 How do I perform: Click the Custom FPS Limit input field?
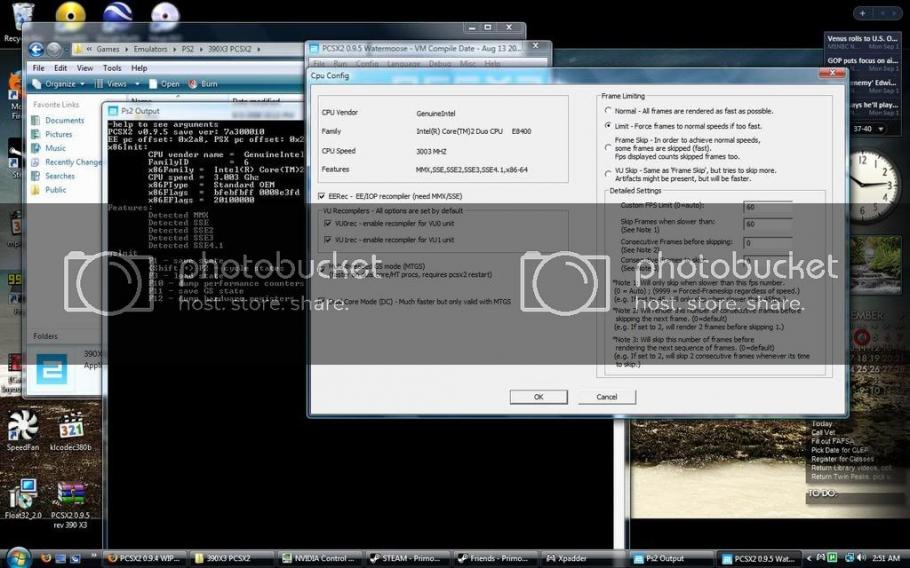768,207
